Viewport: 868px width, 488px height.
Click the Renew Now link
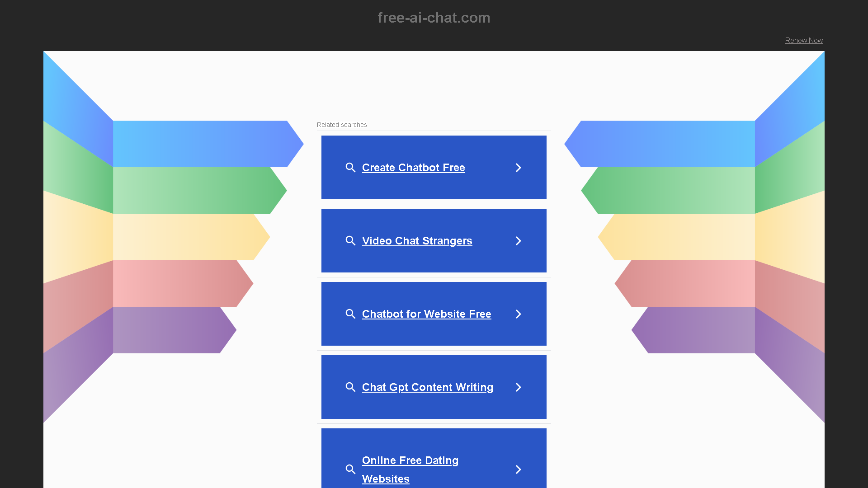pos(804,40)
